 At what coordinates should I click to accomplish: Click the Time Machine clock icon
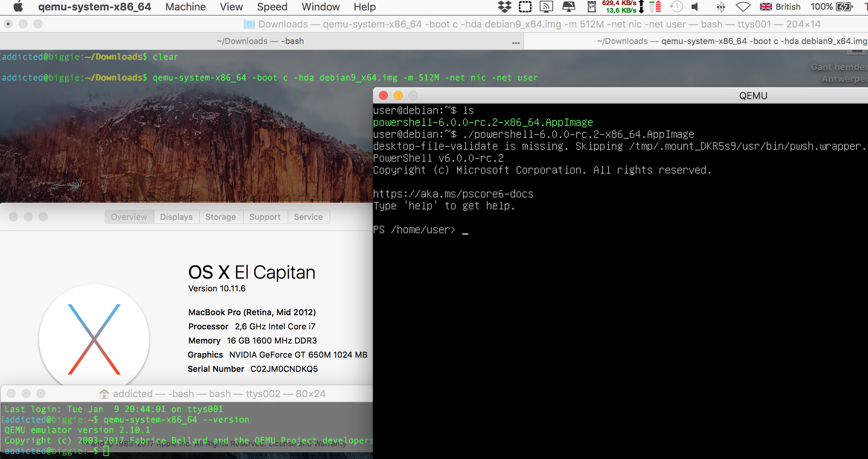click(x=676, y=7)
